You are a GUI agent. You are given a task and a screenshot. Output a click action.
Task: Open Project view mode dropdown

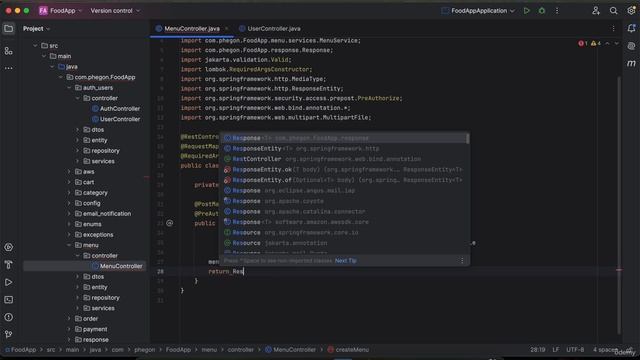click(x=36, y=29)
